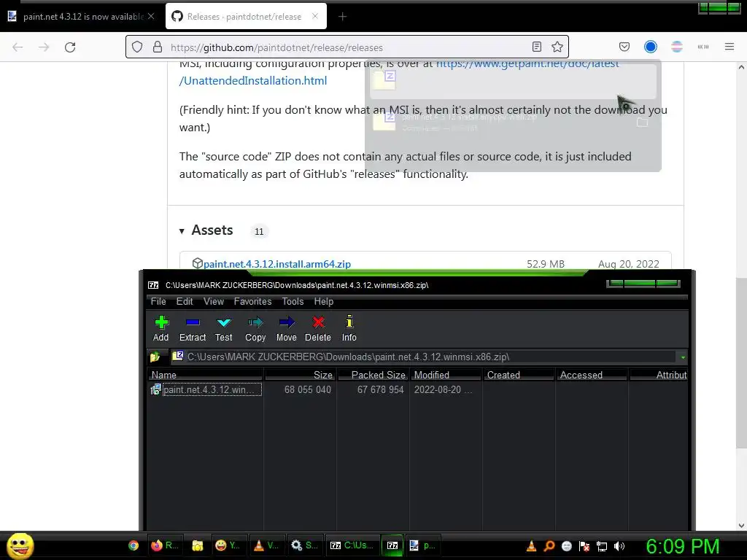
Task: Click the 6:09 PM clock
Action: 683,545
